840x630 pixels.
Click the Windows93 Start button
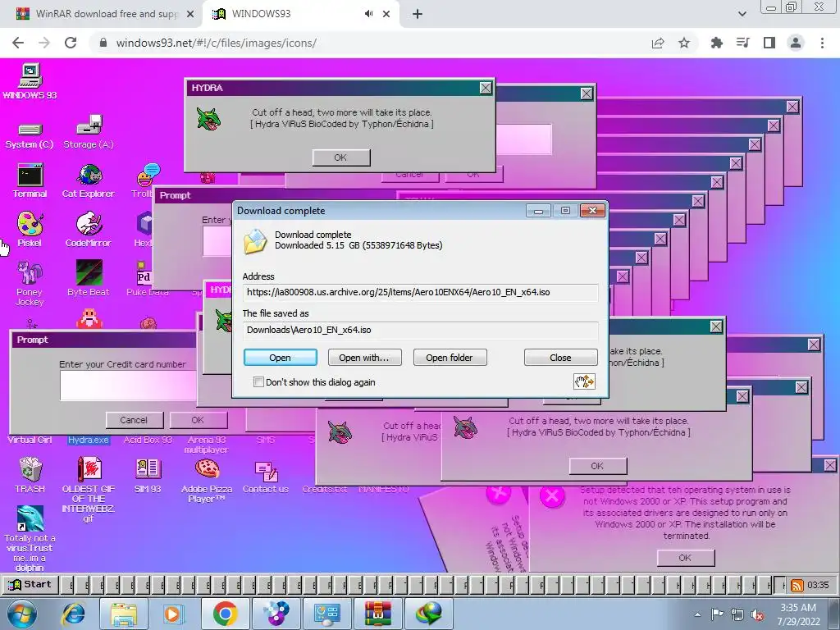pyautogui.click(x=30, y=584)
